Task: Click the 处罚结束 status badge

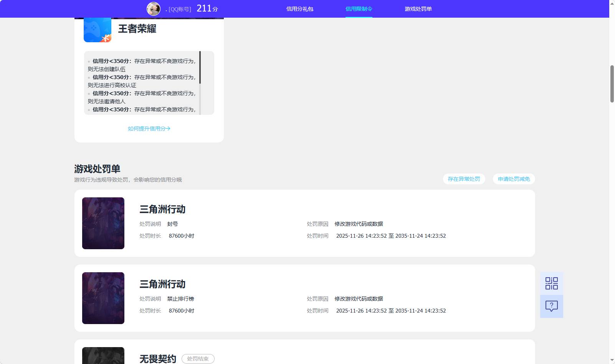Action: pos(198,359)
